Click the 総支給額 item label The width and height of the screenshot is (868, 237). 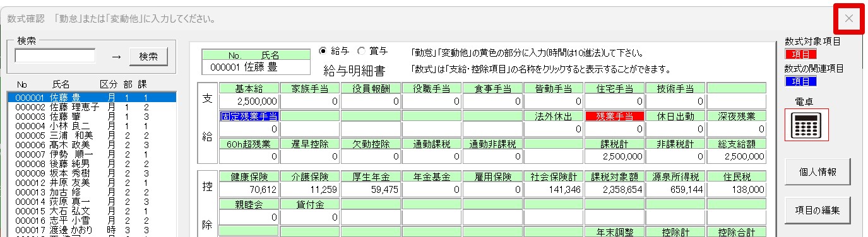click(x=737, y=144)
